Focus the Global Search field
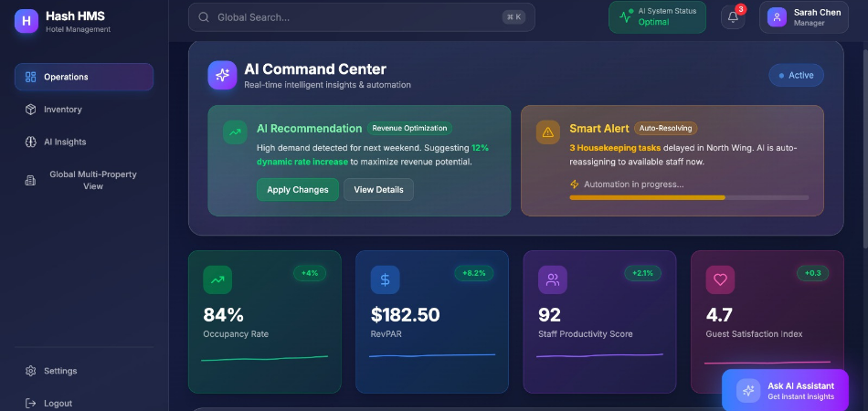The width and height of the screenshot is (868, 411). pyautogui.click(x=361, y=16)
